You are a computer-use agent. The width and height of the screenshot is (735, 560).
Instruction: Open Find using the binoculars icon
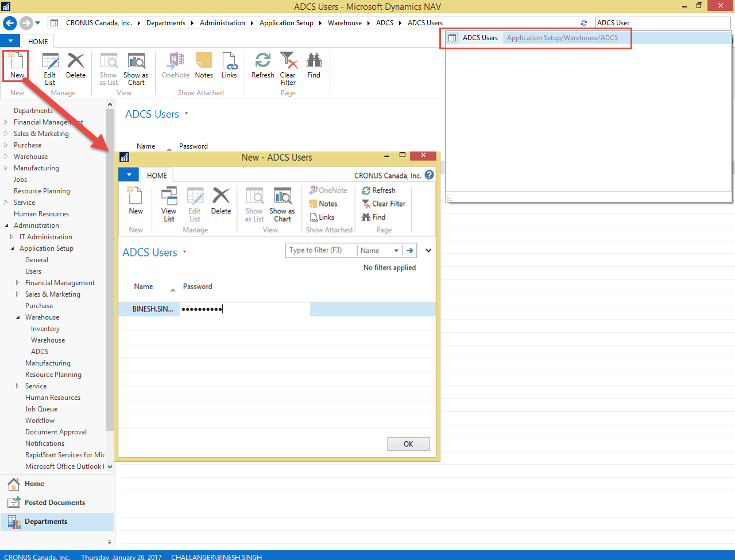pos(314,63)
